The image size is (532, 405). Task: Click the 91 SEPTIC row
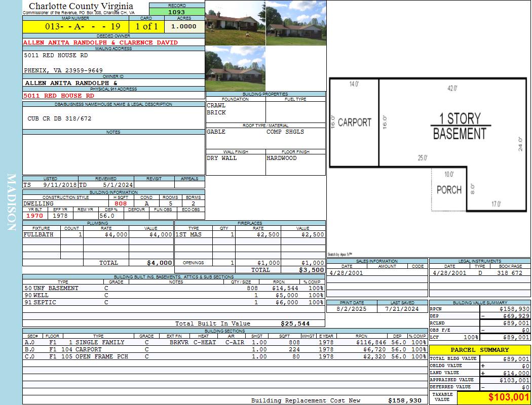[172, 302]
